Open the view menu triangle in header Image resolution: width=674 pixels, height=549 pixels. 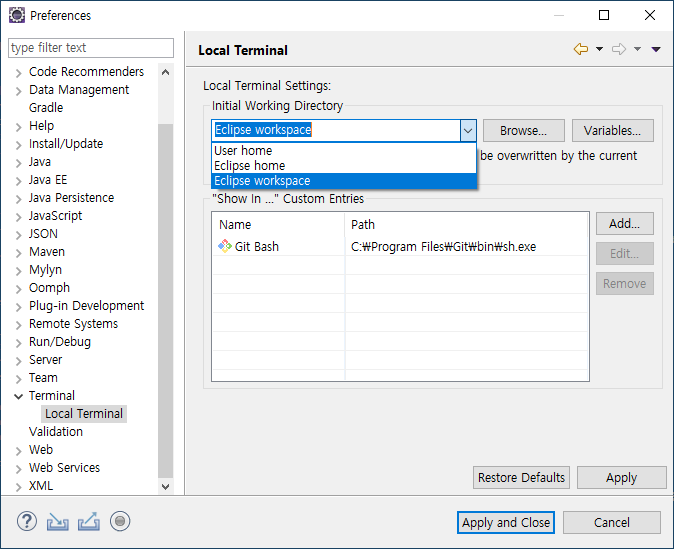[x=656, y=49]
